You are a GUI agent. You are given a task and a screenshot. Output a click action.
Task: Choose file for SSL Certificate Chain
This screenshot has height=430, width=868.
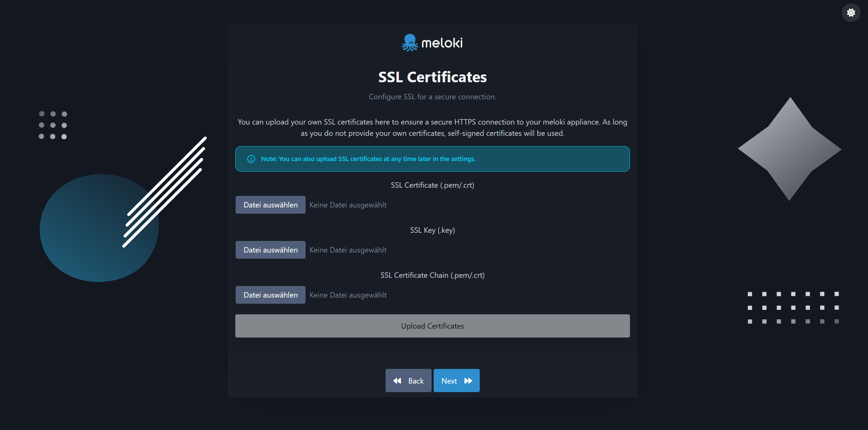click(x=270, y=295)
